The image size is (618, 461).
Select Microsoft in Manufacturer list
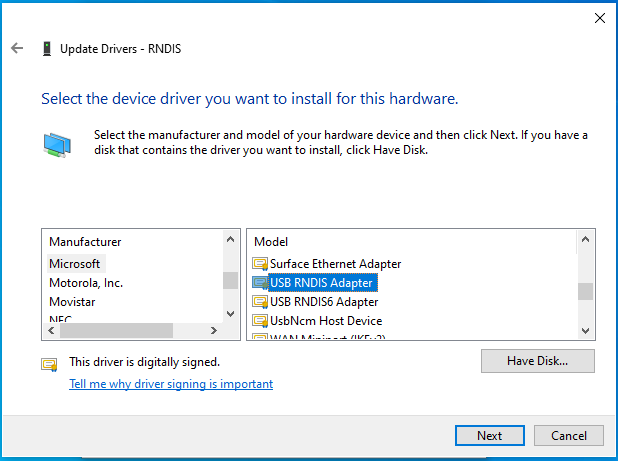point(74,264)
